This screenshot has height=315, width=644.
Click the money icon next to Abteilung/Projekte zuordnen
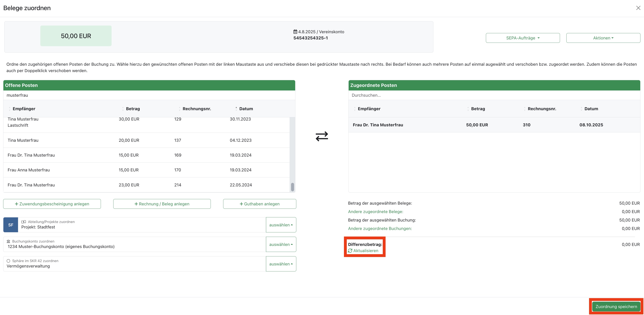coord(24,222)
